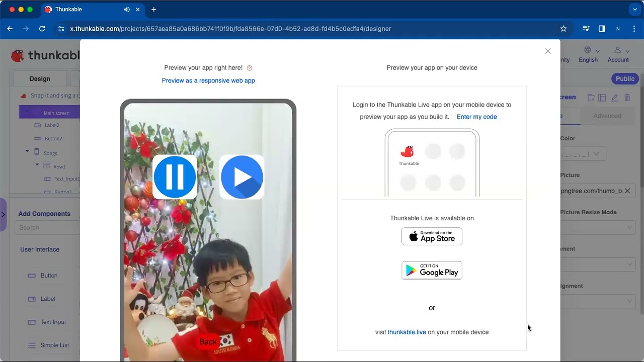This screenshot has width=644, height=362.
Task: Mute the Thunkable tab audio icon
Action: pos(127,10)
